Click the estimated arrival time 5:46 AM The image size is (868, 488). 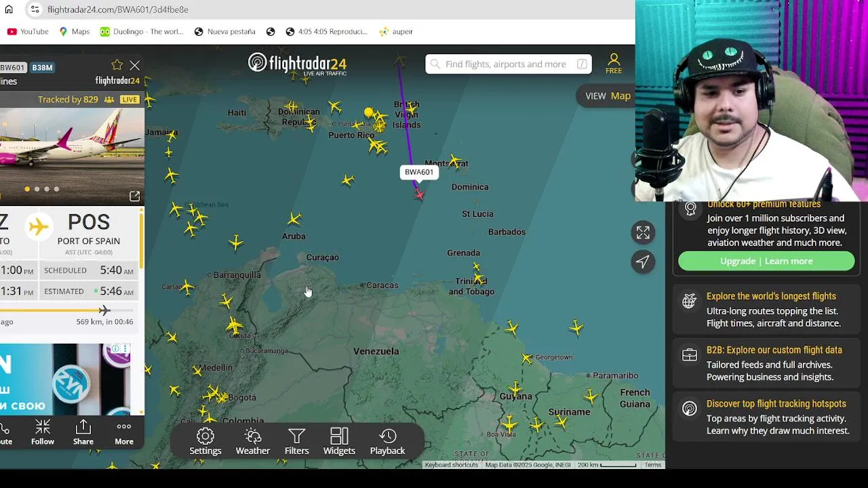[117, 291]
